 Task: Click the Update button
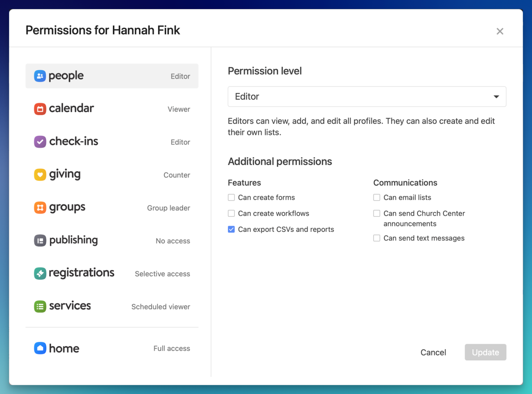pos(485,352)
